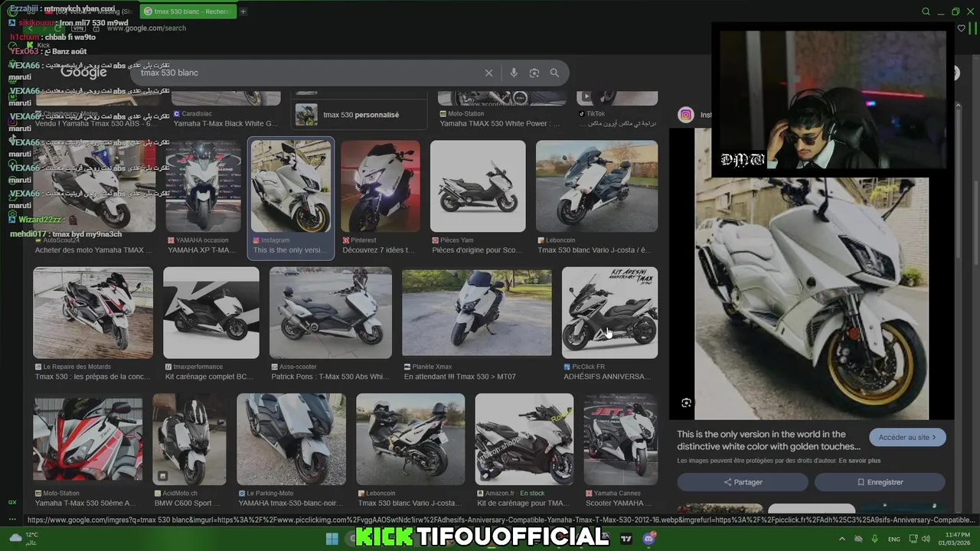Viewport: 980px width, 551px height.
Task: Click 'Yamaha TMAX 530 White Power' Moto-Station caption
Action: tap(499, 123)
